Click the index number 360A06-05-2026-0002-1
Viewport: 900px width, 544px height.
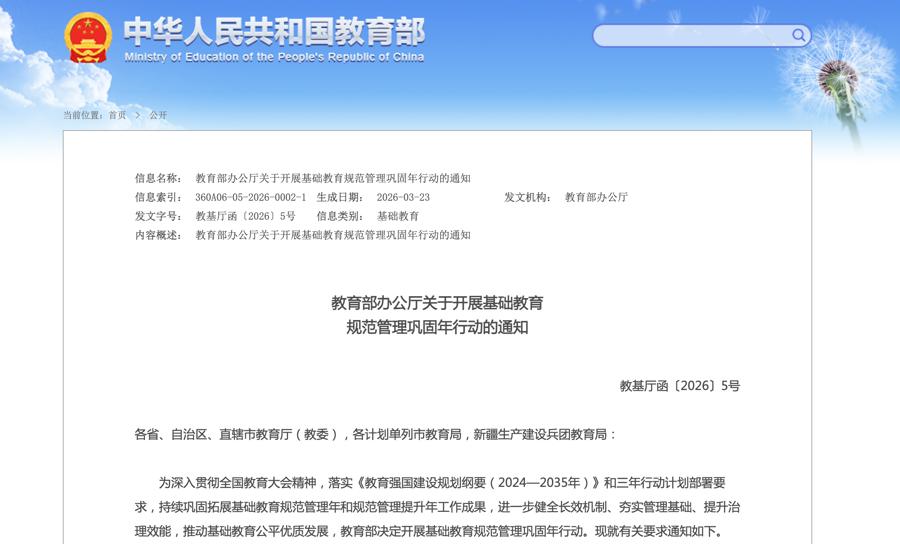click(250, 197)
